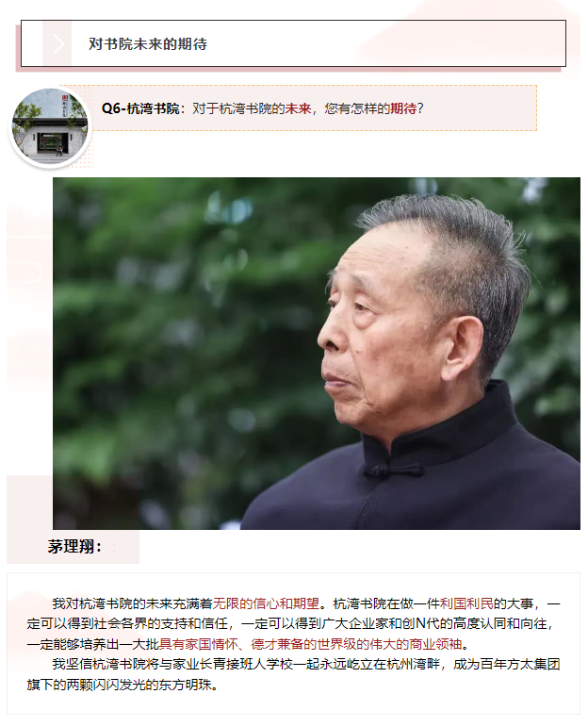Click the round academy building avatar
588x727 pixels.
(x=50, y=126)
